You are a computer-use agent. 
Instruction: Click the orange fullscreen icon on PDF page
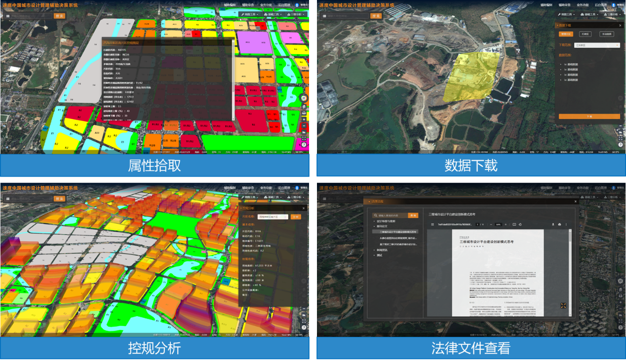(x=563, y=306)
